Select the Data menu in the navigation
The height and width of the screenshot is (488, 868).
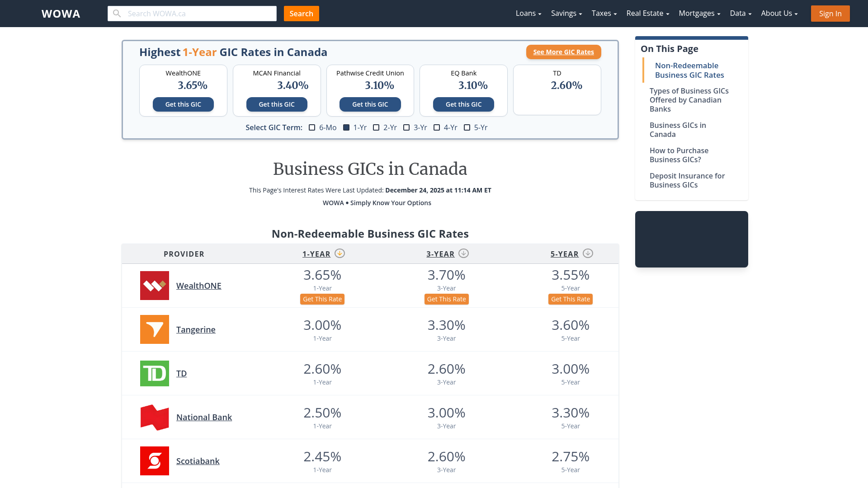pos(740,13)
